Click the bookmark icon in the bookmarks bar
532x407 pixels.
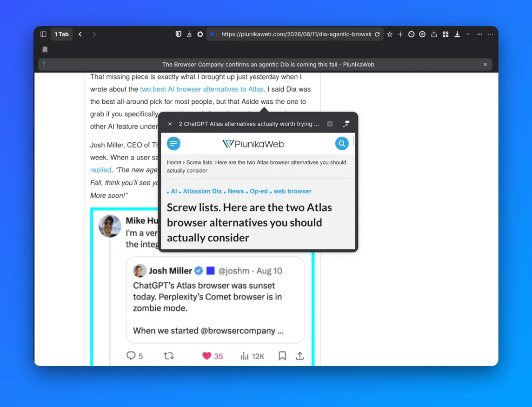pyautogui.click(x=45, y=50)
